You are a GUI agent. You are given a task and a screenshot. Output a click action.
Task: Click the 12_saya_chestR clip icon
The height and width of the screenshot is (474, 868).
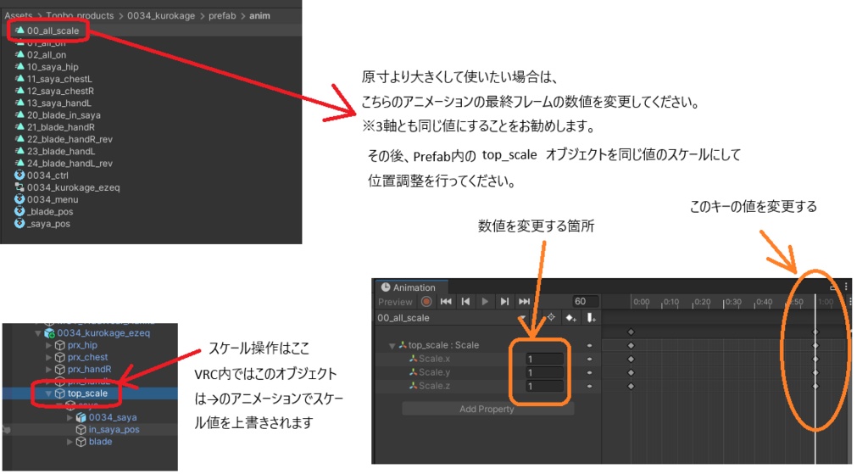click(x=20, y=91)
